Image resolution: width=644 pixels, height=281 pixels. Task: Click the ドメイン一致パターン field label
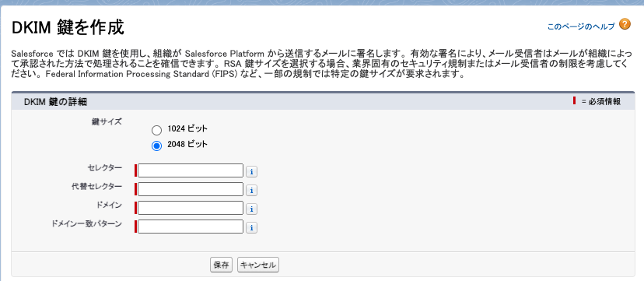tap(86, 224)
